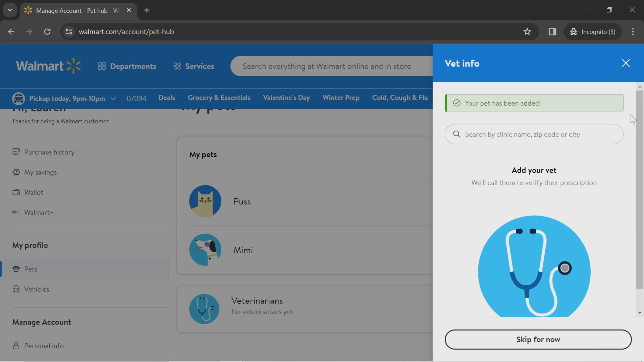Click the magnifier icon in vet search

[457, 134]
